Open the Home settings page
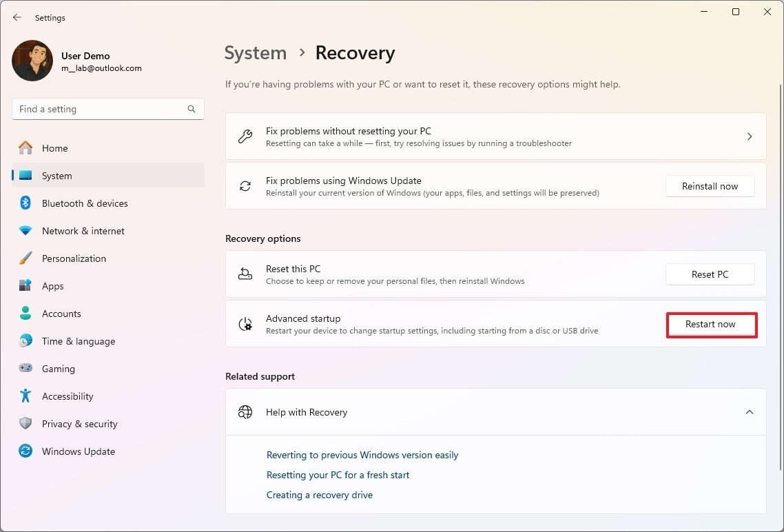The image size is (784, 532). 108,148
